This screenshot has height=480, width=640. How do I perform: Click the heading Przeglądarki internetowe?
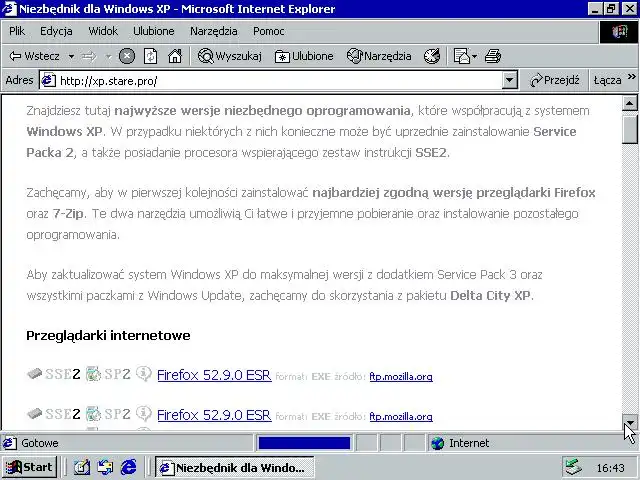pos(108,336)
